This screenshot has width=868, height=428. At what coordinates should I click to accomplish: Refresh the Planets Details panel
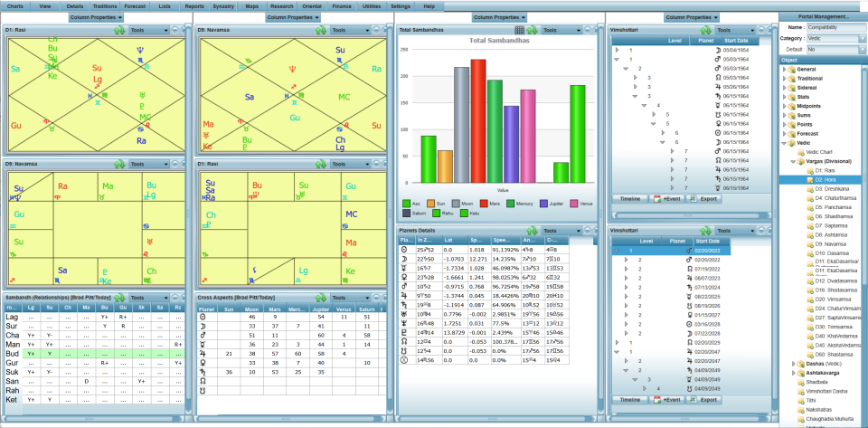532,231
